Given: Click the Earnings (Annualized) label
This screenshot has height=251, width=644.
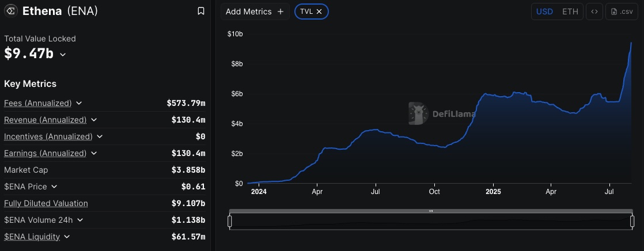Looking at the screenshot, I should 45,153.
